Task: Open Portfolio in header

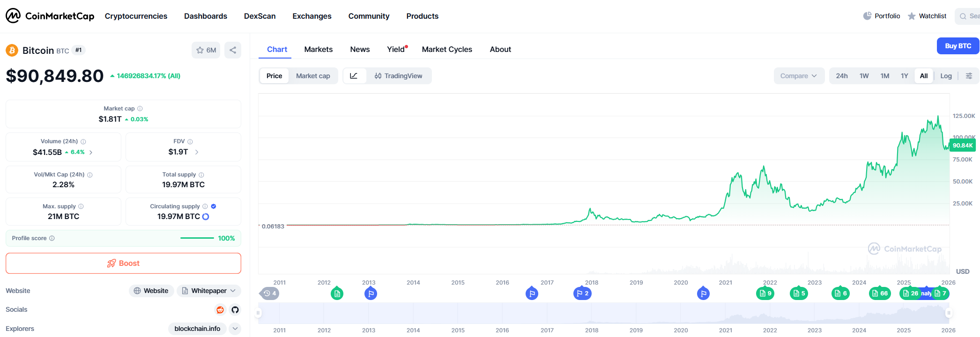Action: 882,16
